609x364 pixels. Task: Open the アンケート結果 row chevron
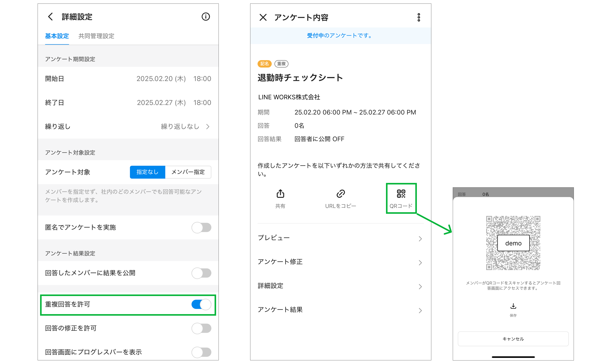(x=420, y=311)
